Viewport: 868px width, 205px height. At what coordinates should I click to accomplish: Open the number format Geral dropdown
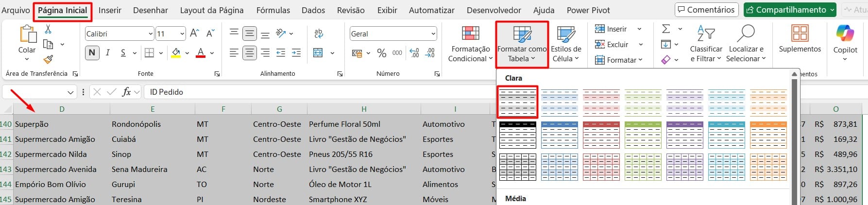click(x=433, y=34)
